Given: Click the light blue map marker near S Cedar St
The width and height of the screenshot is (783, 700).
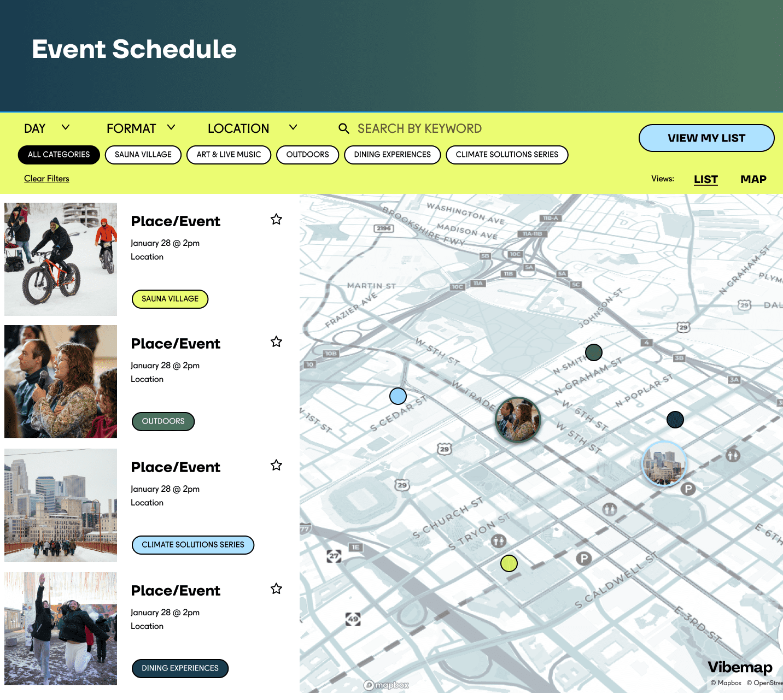Looking at the screenshot, I should 398,396.
